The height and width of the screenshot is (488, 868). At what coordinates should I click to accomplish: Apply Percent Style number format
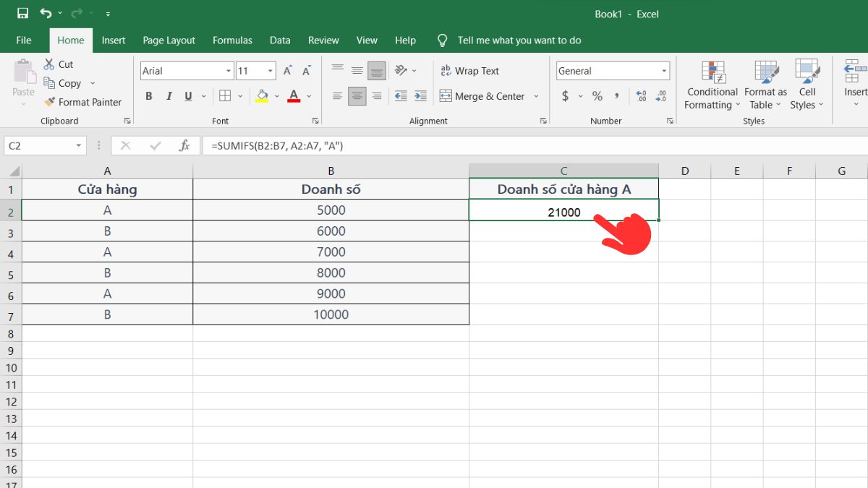pos(597,96)
